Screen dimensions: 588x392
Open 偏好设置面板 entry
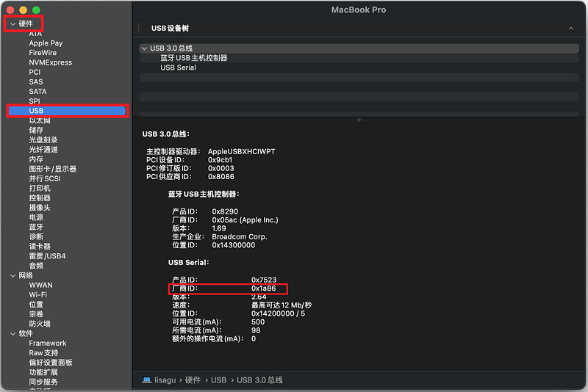(51, 363)
